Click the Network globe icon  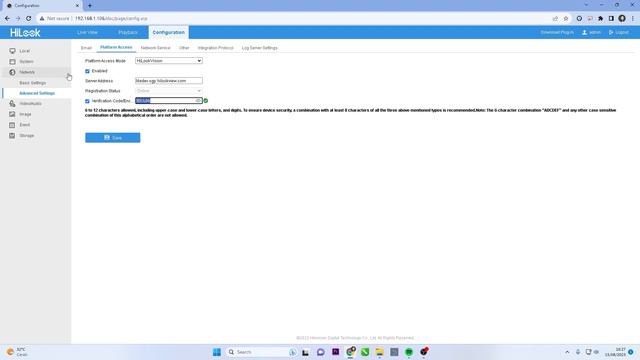coord(12,72)
